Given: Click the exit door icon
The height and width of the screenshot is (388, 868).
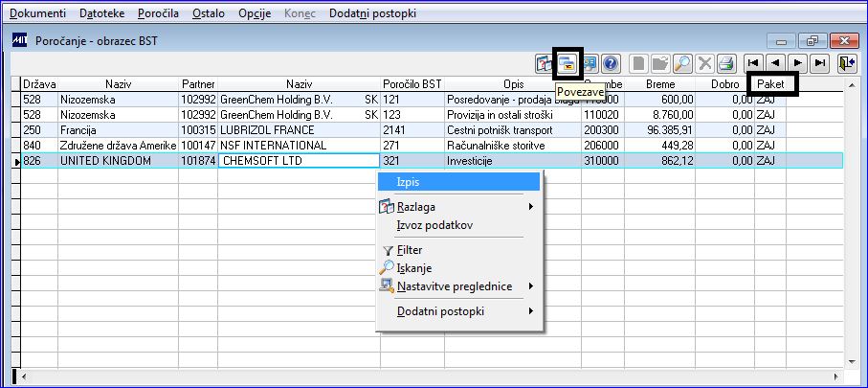Looking at the screenshot, I should pos(845,64).
